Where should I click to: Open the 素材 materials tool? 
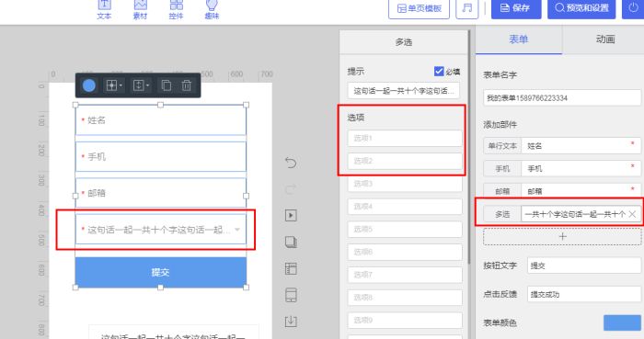pyautogui.click(x=140, y=10)
